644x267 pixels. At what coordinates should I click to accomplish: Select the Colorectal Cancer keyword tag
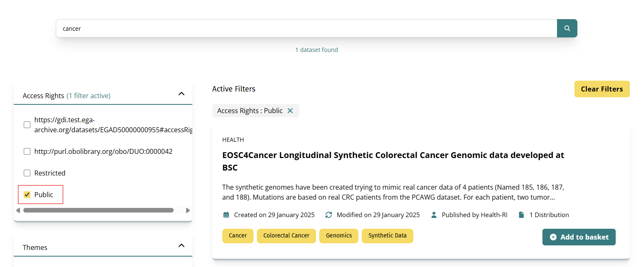(x=286, y=235)
